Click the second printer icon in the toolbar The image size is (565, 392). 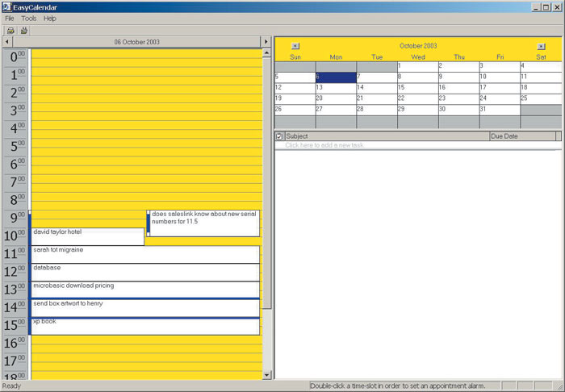pyautogui.click(x=23, y=31)
